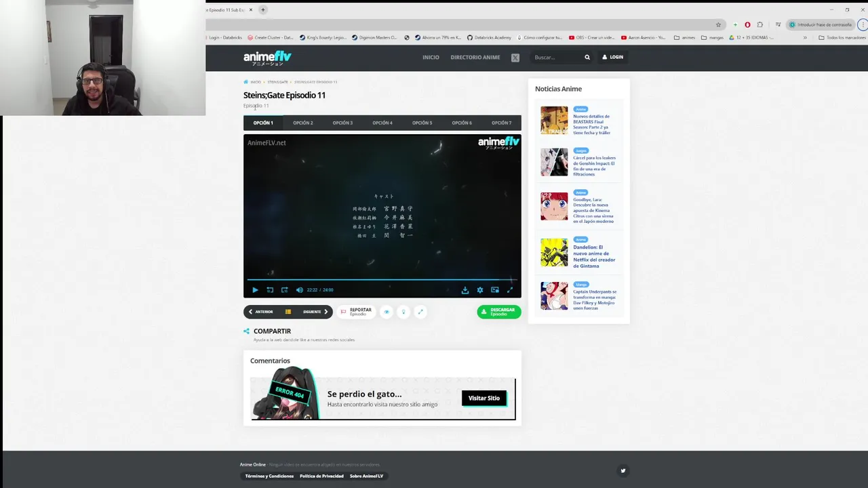Go to ANTERIOR episode
The image size is (868, 488).
[x=261, y=312]
